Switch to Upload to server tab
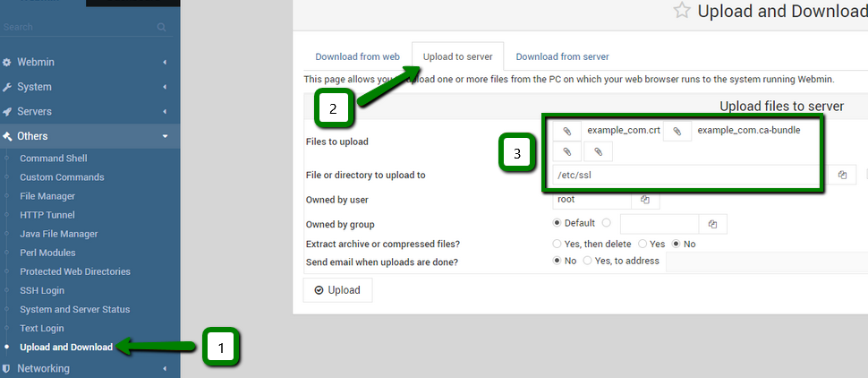Image resolution: width=868 pixels, height=378 pixels. 458,56
